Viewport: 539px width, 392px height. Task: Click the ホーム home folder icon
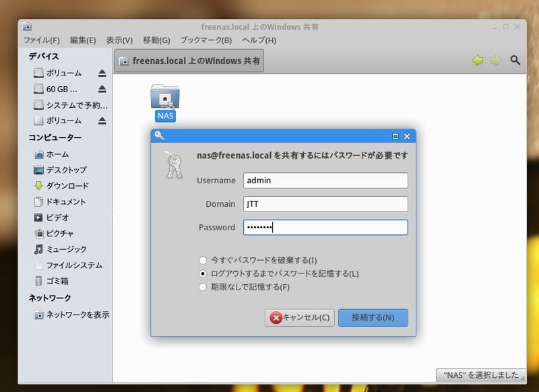tap(38, 154)
